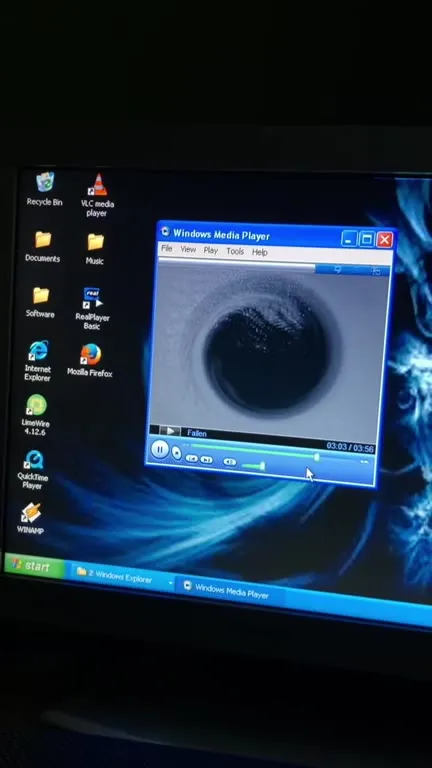Select the RealPlayer Basic shortcut
The height and width of the screenshot is (768, 432).
point(92,309)
